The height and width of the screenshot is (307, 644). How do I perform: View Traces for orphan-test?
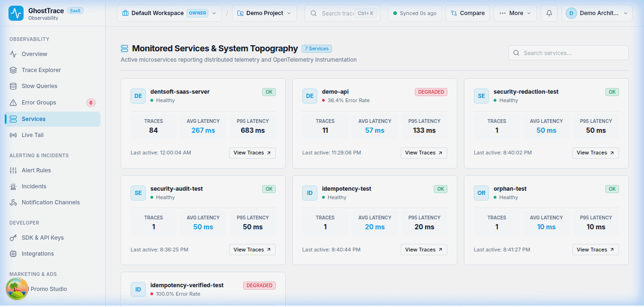[x=595, y=250]
